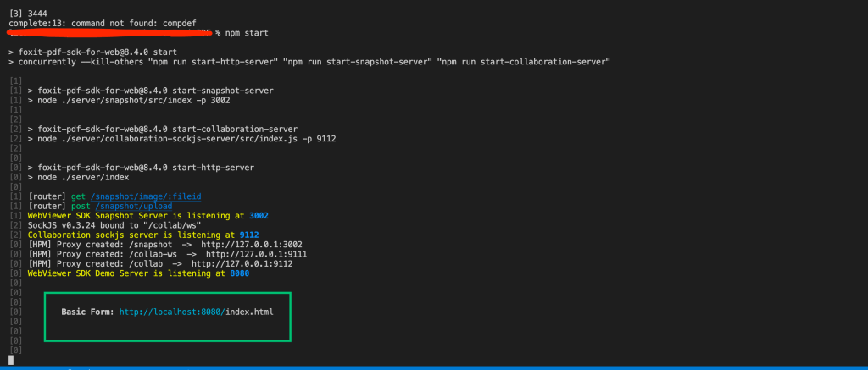Select port 8080 in Demo Server line
Viewport: 868px width, 370px height.
(240, 273)
